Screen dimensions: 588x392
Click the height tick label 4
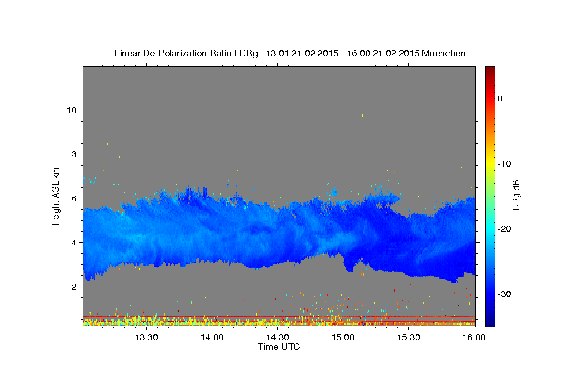click(73, 243)
